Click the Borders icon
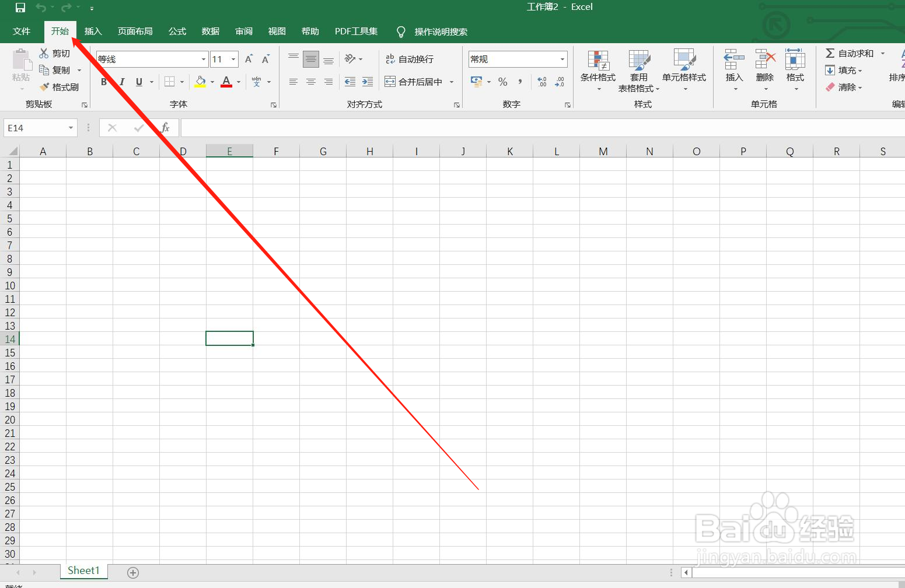Viewport: 905px width, 588px height. coord(169,82)
